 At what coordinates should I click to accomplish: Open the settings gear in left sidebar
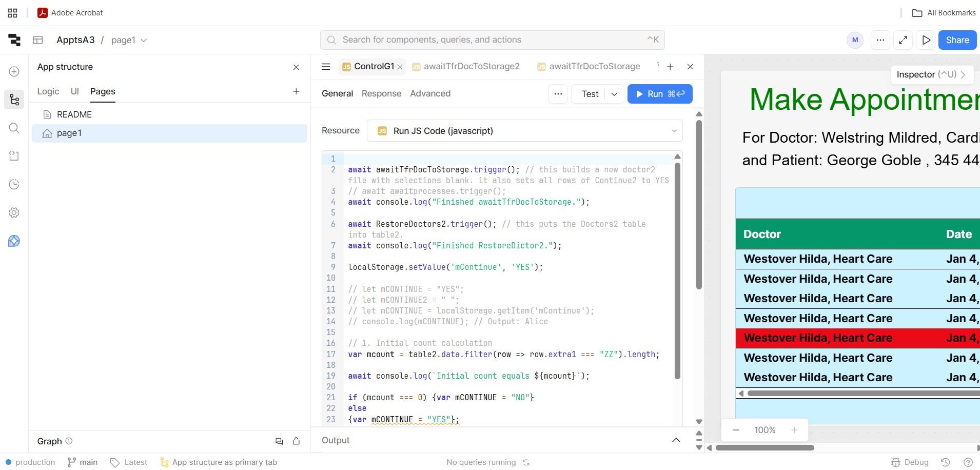click(x=14, y=212)
